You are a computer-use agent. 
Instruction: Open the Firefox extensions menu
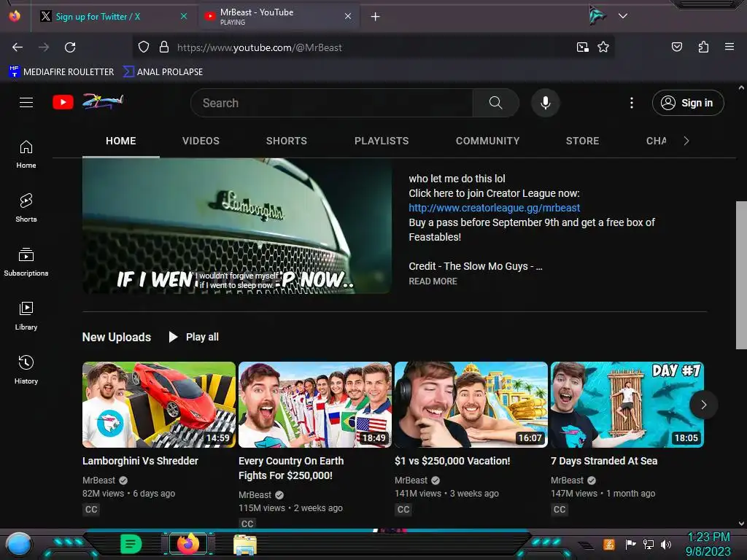tap(703, 47)
